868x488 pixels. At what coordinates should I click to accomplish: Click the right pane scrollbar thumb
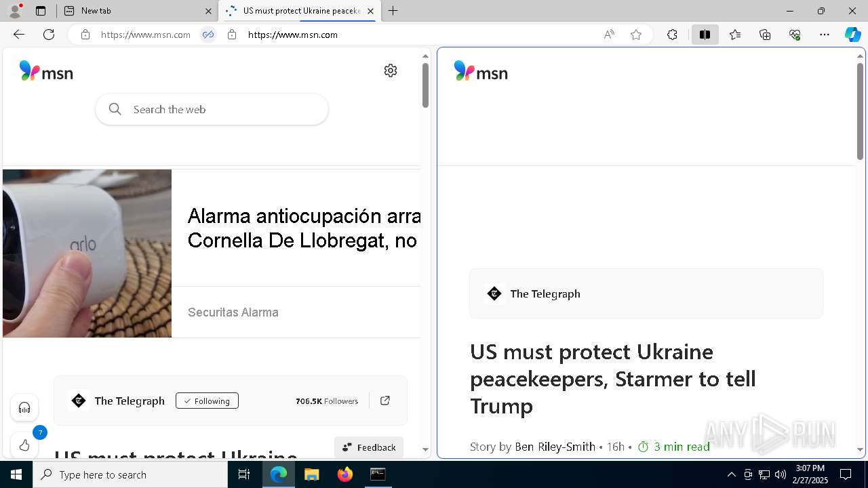tap(860, 112)
